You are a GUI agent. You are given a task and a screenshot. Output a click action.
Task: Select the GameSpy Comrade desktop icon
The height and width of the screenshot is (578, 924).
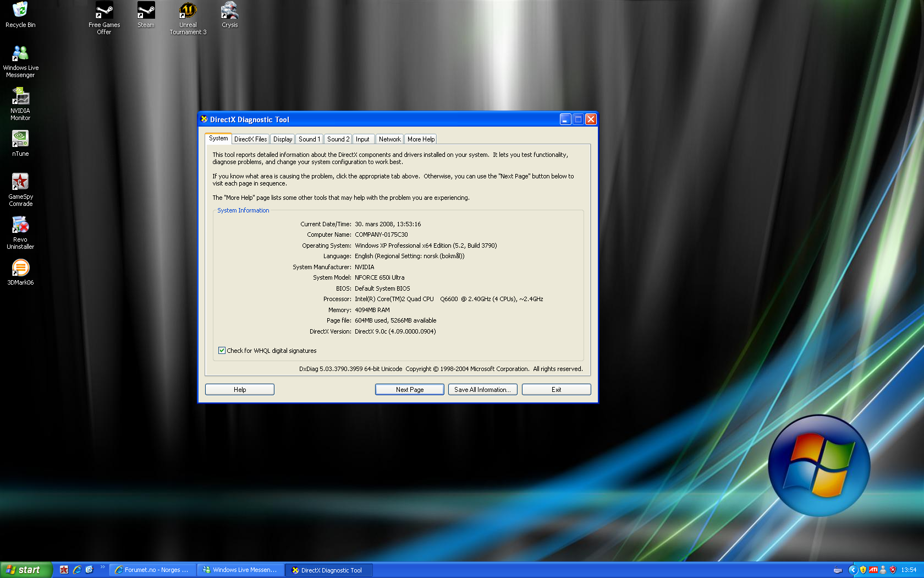click(x=20, y=190)
